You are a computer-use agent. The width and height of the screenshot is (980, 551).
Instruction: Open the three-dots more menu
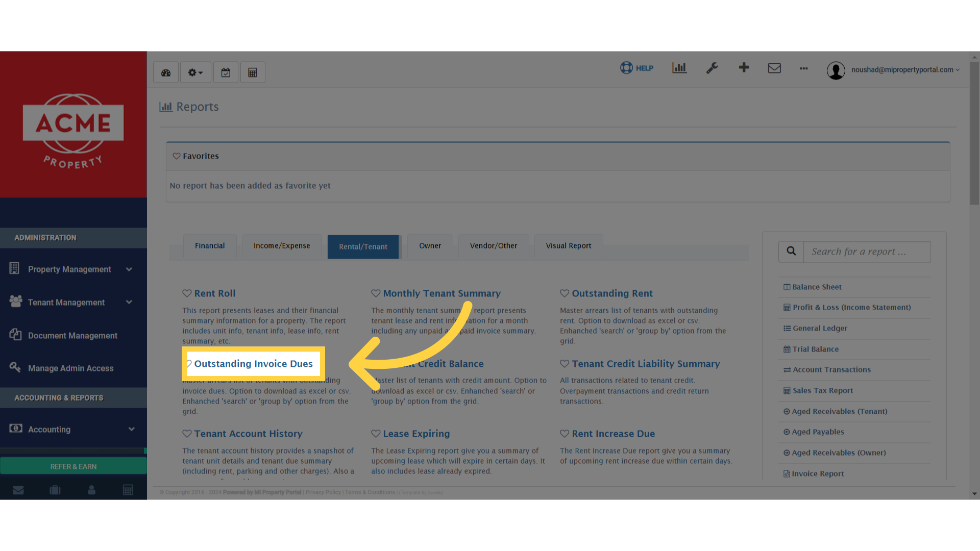click(804, 68)
